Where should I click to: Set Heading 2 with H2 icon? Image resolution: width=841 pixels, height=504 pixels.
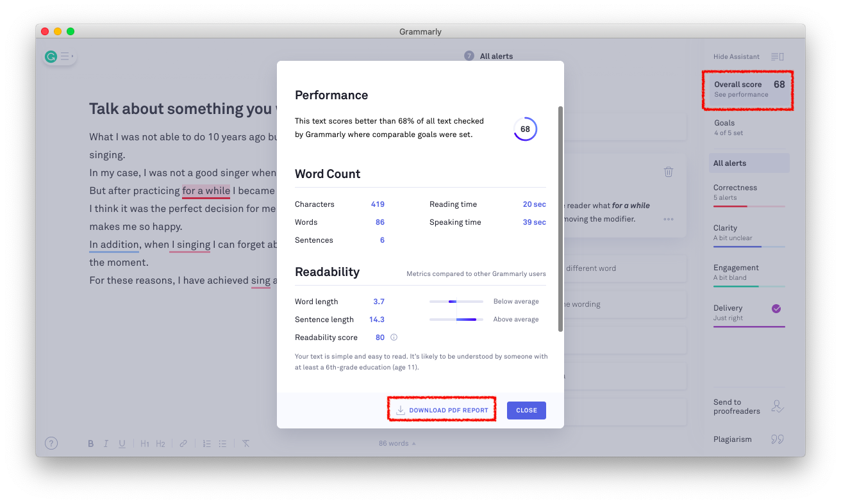(160, 443)
